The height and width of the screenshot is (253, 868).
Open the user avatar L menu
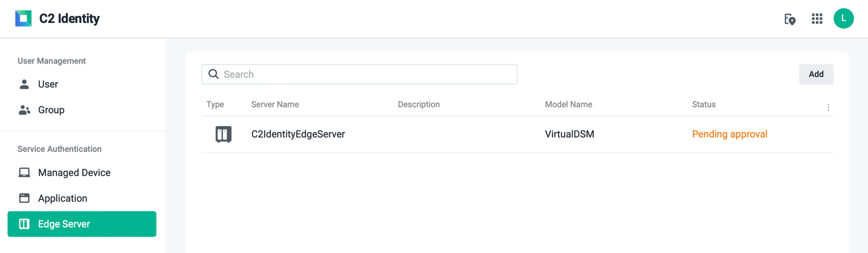[x=844, y=18]
